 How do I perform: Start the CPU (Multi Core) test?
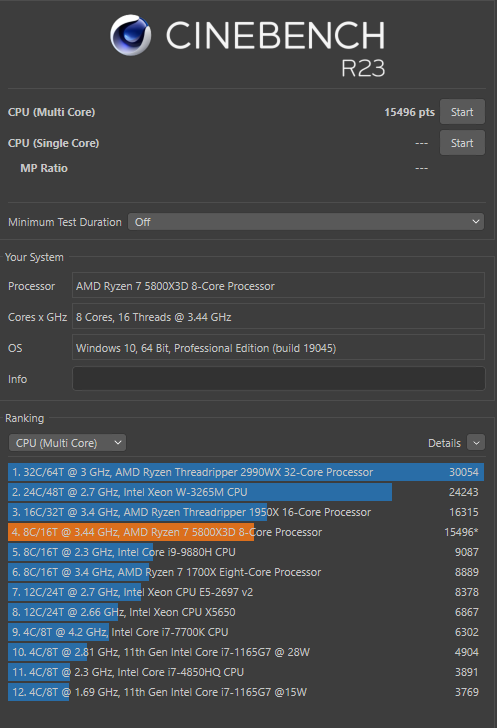point(462,112)
